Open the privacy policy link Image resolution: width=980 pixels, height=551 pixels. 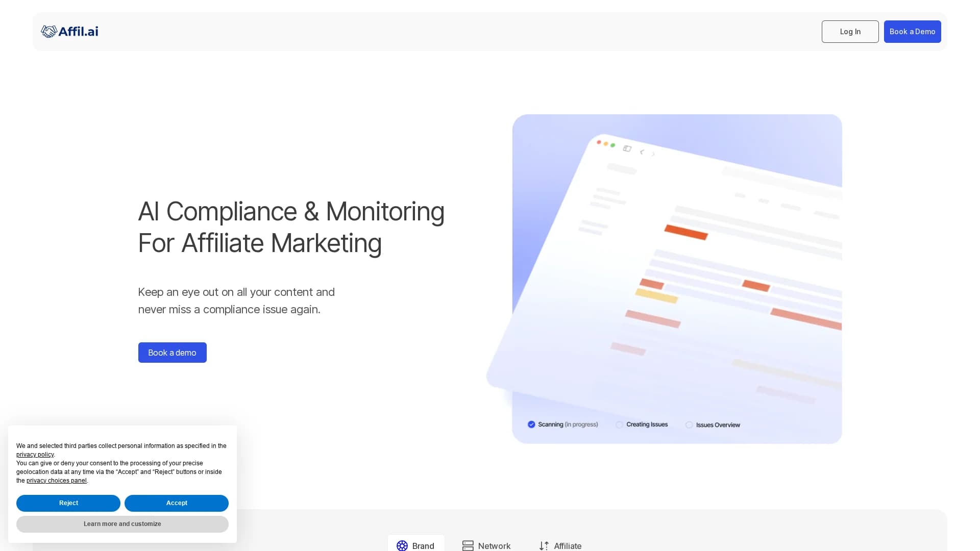click(x=35, y=455)
